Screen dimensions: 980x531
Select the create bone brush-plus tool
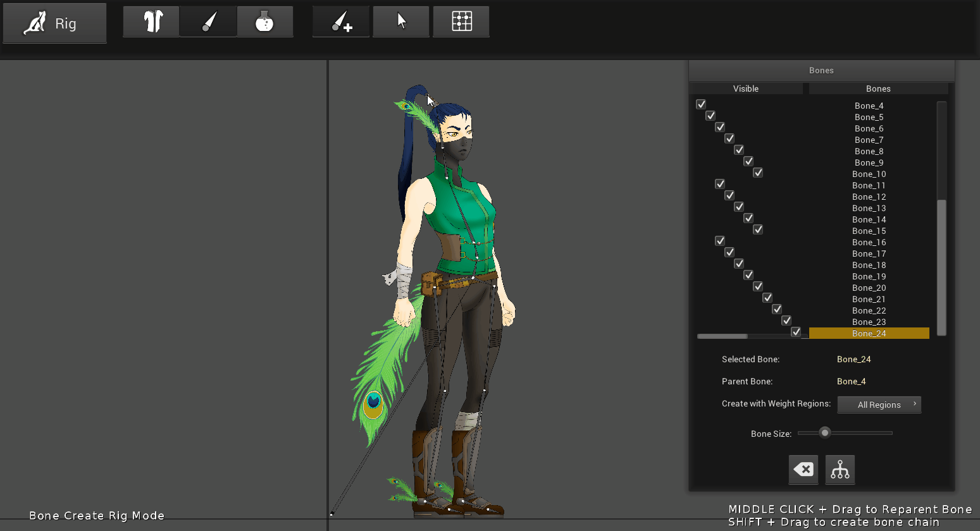(341, 22)
